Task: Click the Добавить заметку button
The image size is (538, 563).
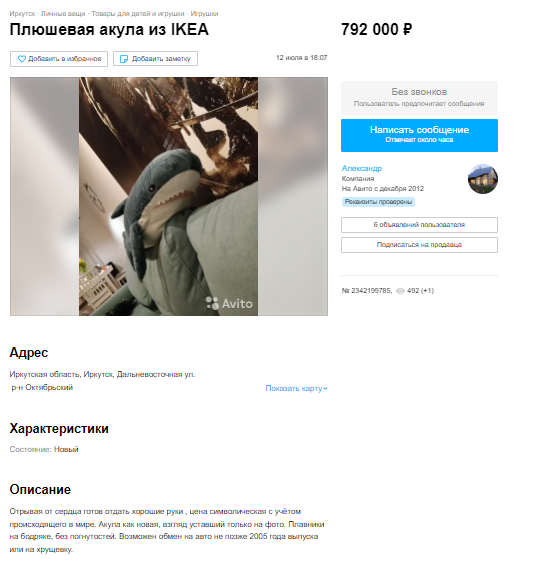Action: coord(156,59)
